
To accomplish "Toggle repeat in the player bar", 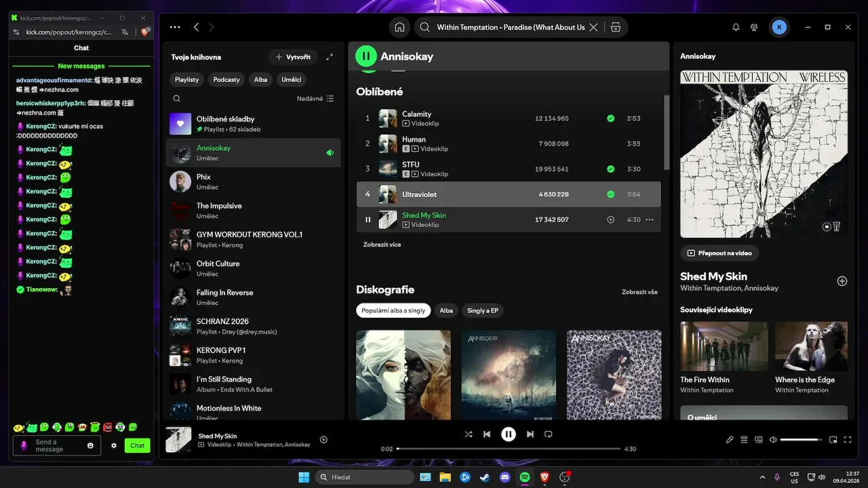I will pos(549,434).
